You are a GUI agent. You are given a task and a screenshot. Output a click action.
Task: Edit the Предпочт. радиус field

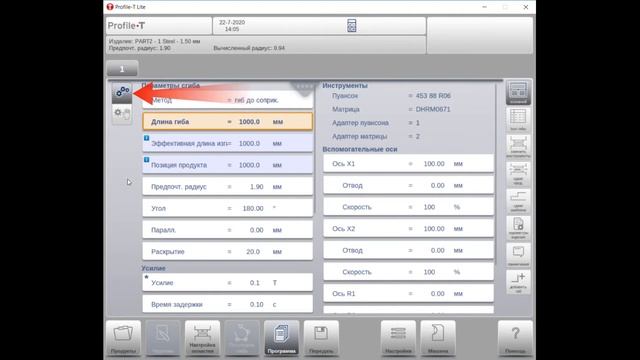tap(227, 187)
